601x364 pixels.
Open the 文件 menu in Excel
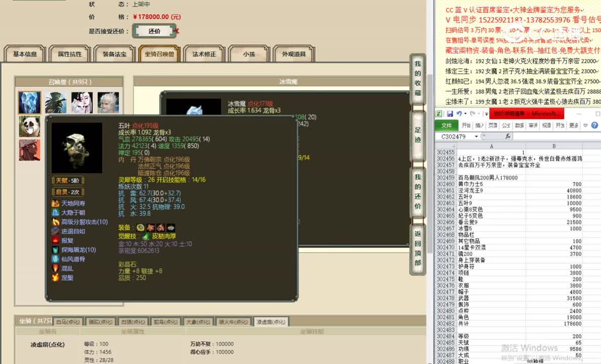pos(447,125)
